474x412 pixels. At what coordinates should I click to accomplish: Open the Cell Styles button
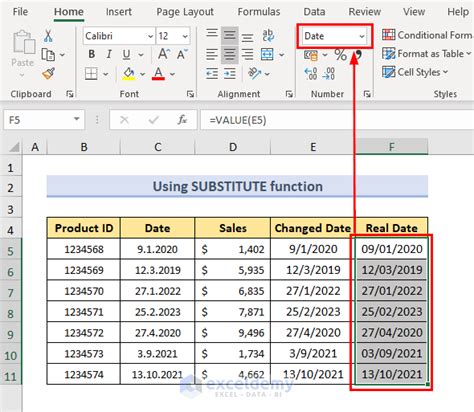(415, 72)
